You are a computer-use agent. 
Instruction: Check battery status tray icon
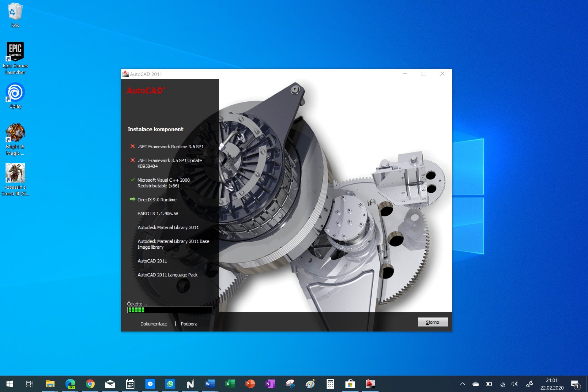(x=489, y=384)
